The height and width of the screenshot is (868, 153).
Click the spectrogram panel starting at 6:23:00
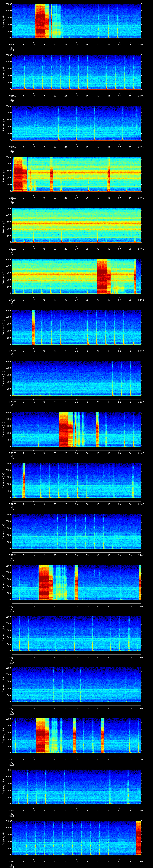(x=76, y=72)
